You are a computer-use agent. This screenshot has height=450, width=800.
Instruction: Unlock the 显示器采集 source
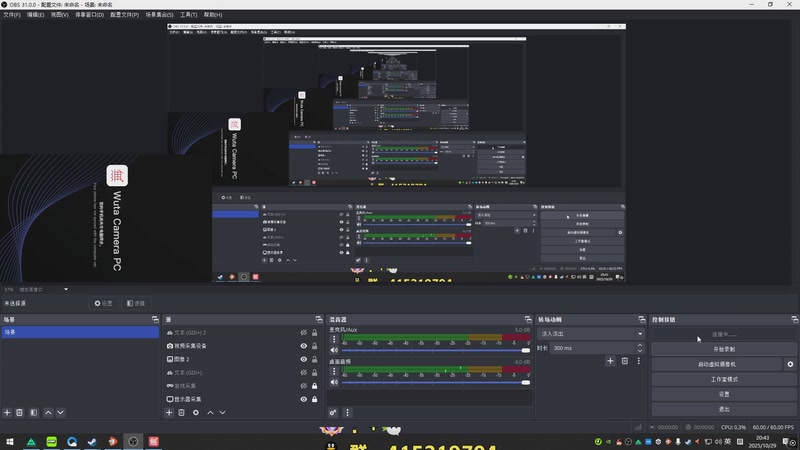coord(314,399)
